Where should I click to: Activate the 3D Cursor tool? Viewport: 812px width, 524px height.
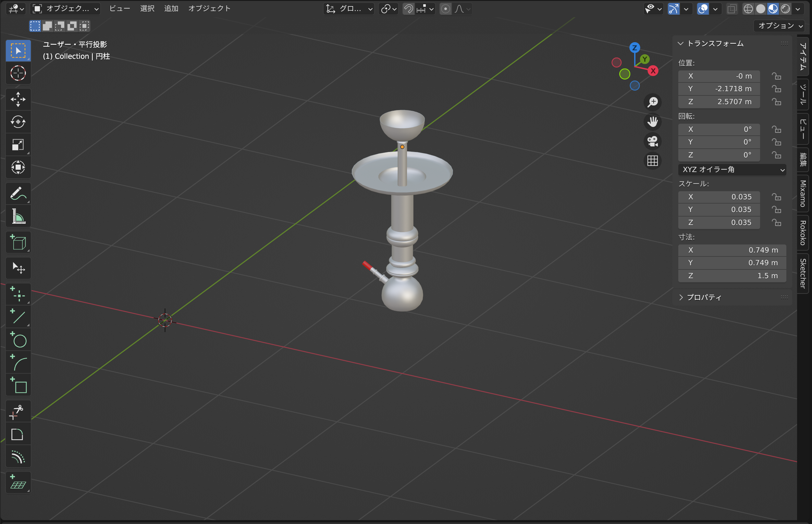click(18, 73)
